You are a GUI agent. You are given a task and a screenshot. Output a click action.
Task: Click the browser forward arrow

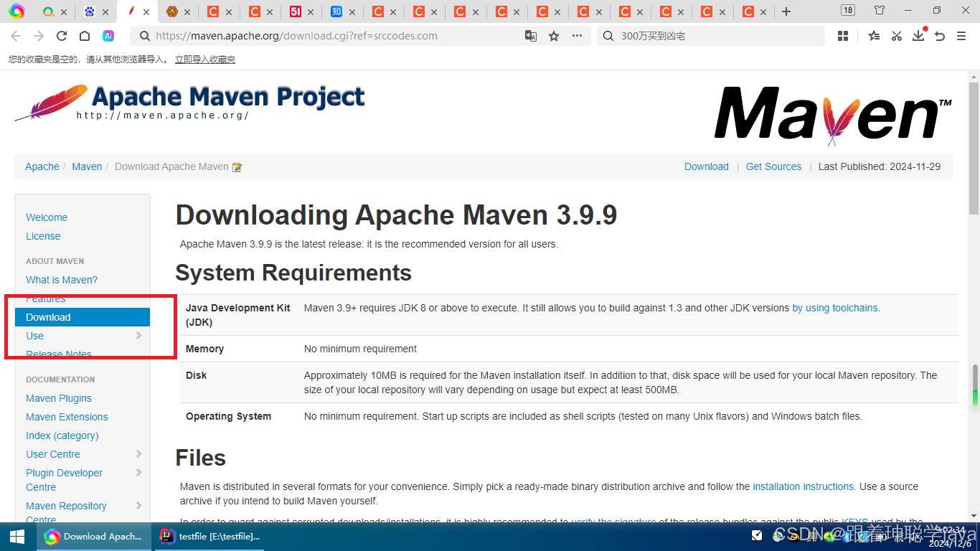(39, 36)
